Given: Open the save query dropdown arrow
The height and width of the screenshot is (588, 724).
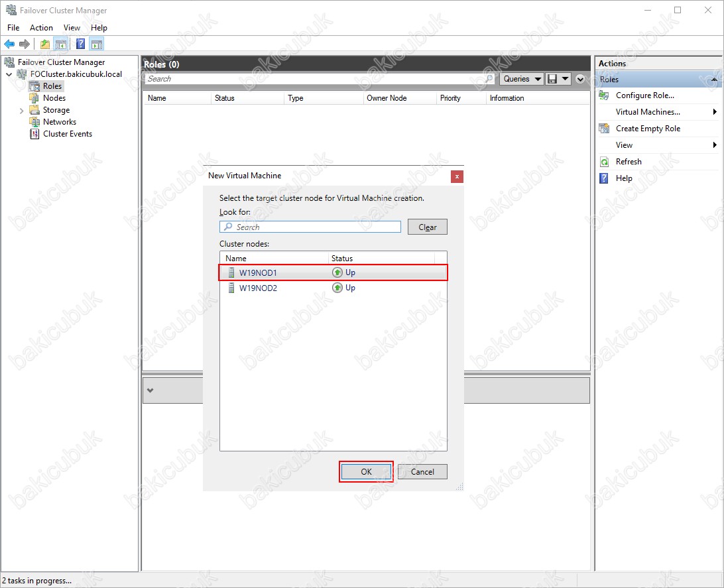Looking at the screenshot, I should (x=565, y=79).
